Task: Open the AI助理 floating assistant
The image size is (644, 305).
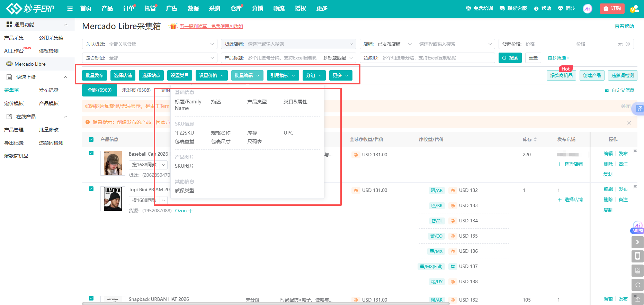Action: tap(637, 228)
